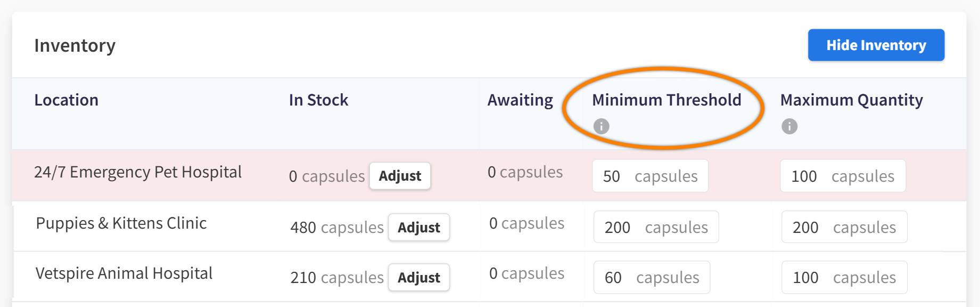Click the Maximum Quantity info icon

point(789,126)
